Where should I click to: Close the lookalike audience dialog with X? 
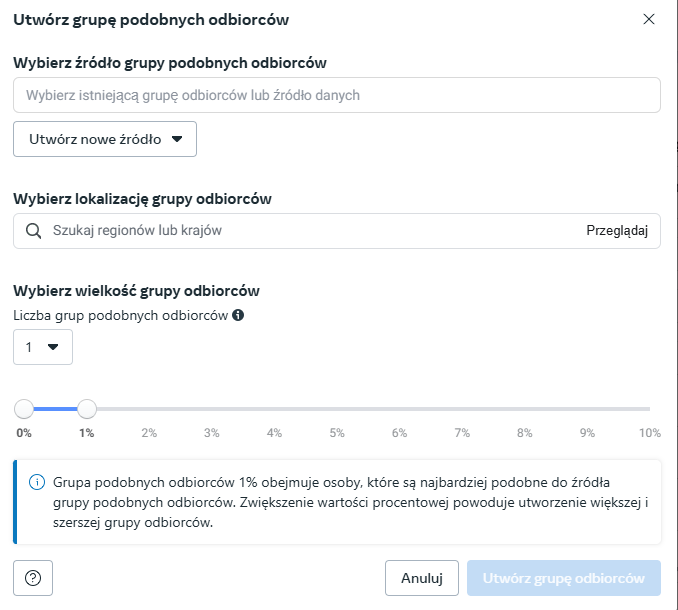(x=649, y=19)
